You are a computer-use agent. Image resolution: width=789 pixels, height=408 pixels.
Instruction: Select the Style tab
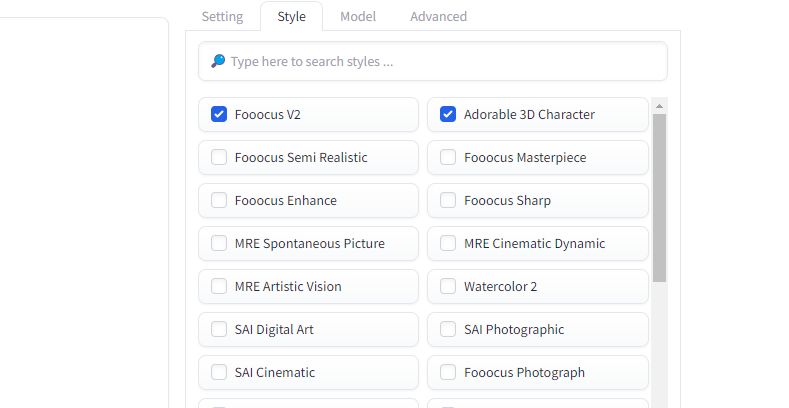(291, 17)
